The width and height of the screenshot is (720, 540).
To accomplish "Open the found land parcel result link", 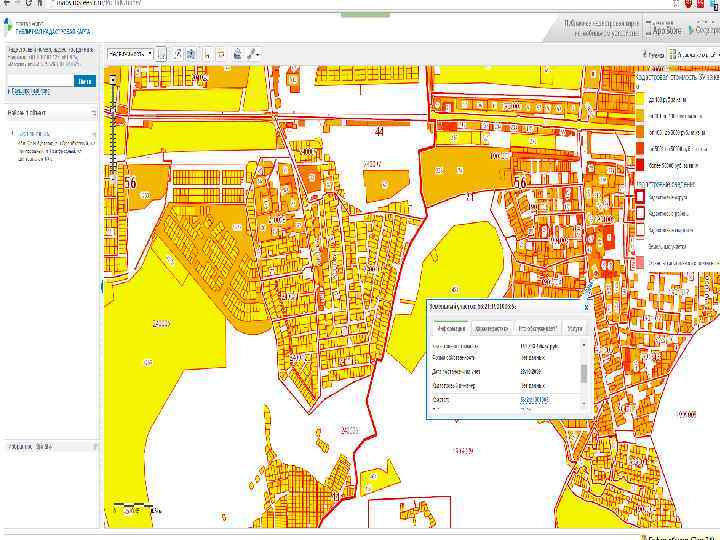I will pyautogui.click(x=34, y=134).
